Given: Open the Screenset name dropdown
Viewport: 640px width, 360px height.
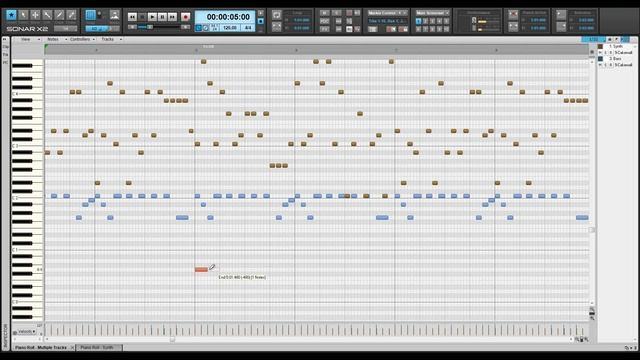Looking at the screenshot, I should coord(432,13).
